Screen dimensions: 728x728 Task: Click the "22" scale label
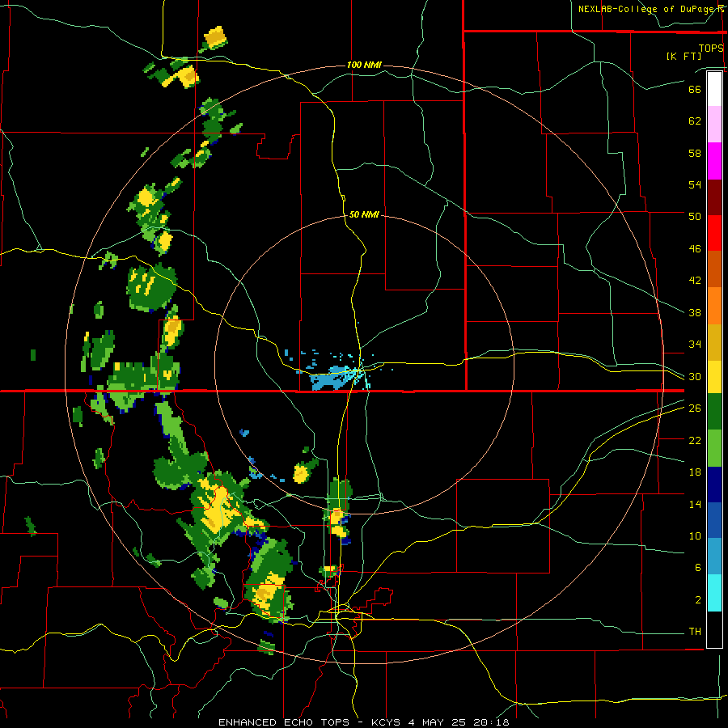tap(695, 440)
